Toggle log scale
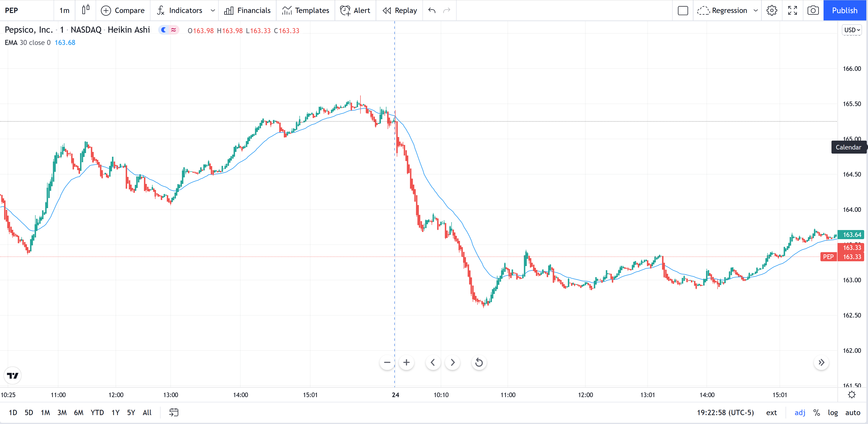868x424 pixels. click(x=833, y=412)
